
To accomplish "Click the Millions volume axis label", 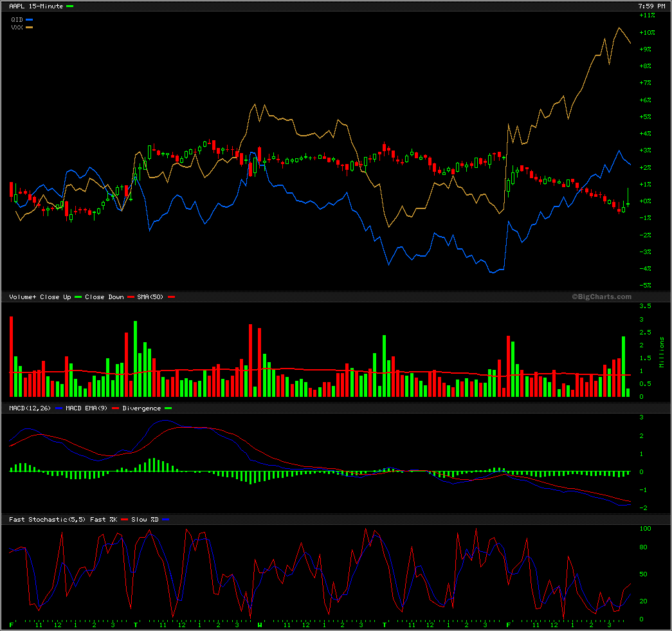I will (x=661, y=352).
